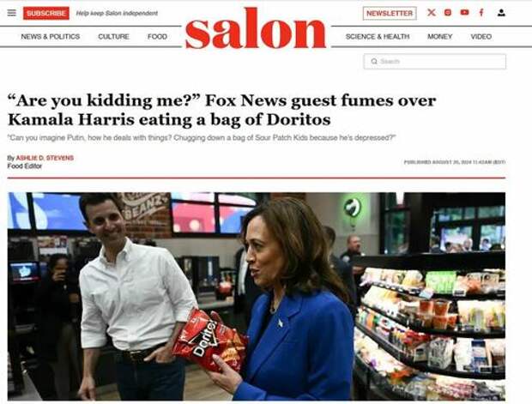This screenshot has height=404, width=532.
Task: Go to the Food section
Action: (x=157, y=37)
